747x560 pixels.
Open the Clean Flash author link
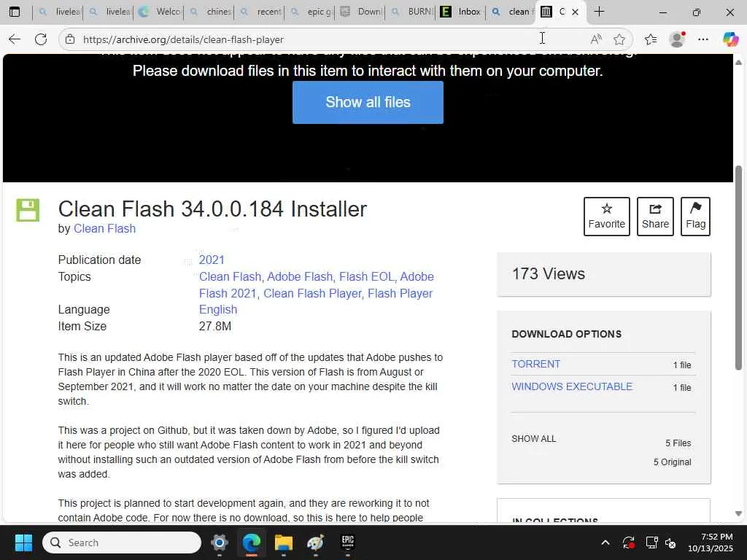(105, 228)
